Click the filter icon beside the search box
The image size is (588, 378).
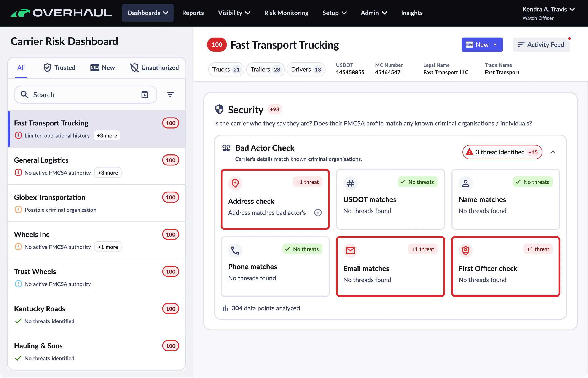tap(170, 95)
